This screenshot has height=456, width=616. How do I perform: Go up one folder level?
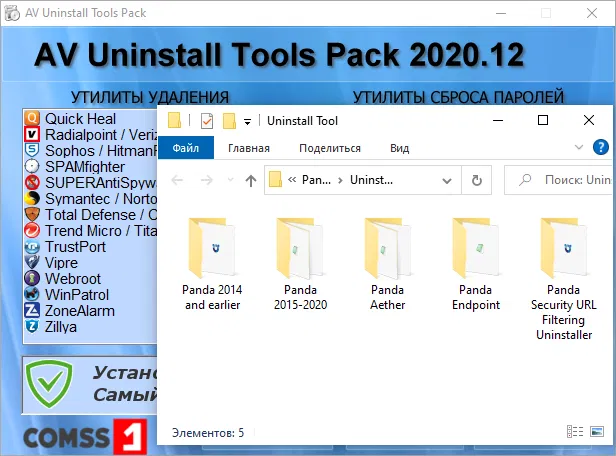click(251, 180)
